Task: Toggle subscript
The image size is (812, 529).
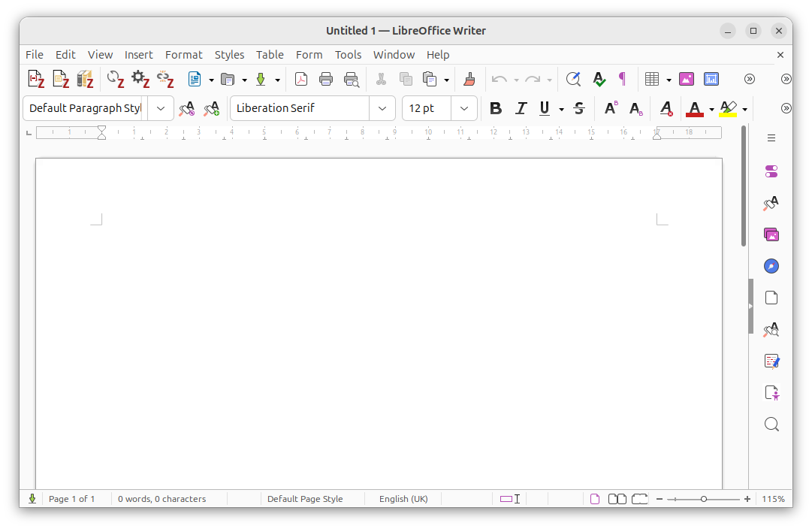Action: tap(636, 108)
